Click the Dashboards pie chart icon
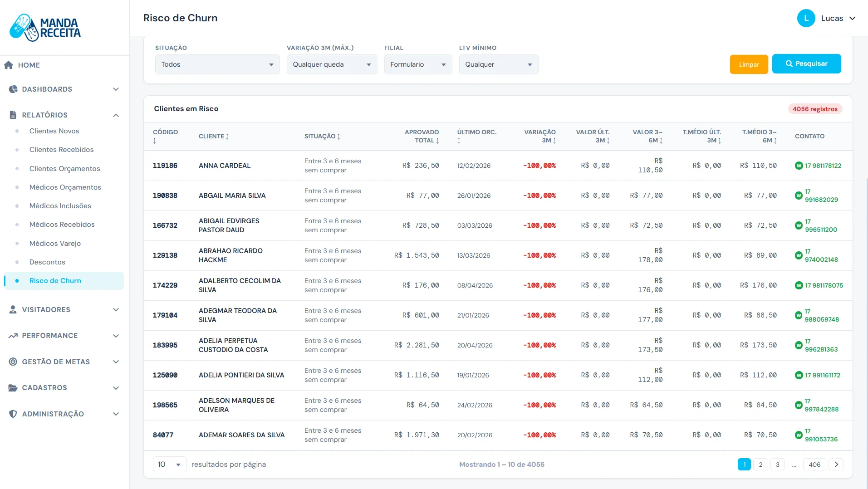Viewport: 868px width, 489px height. click(13, 89)
